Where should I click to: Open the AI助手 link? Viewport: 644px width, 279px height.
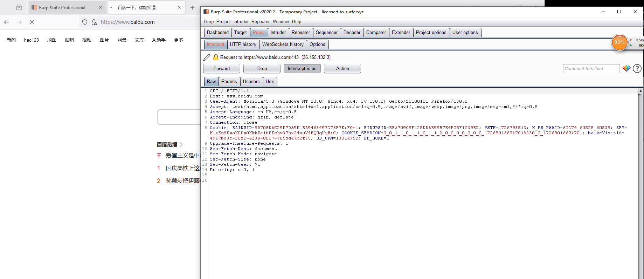pos(159,40)
